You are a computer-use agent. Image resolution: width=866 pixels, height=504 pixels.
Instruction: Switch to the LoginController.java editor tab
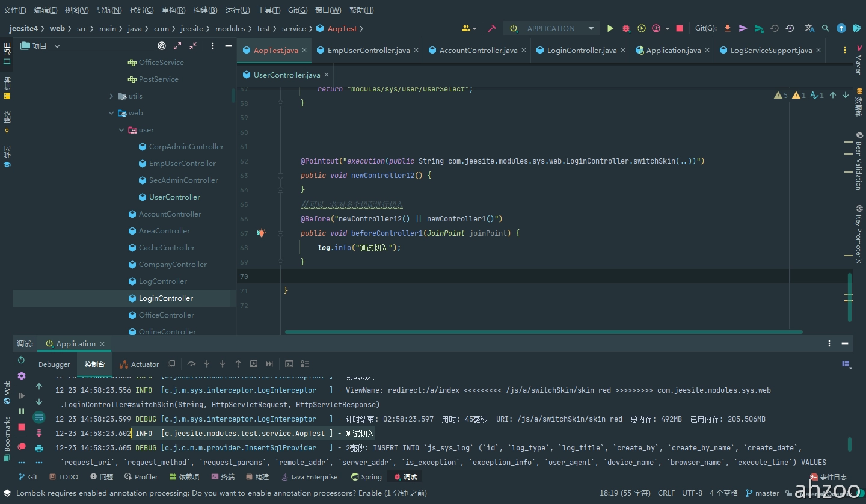(x=581, y=51)
